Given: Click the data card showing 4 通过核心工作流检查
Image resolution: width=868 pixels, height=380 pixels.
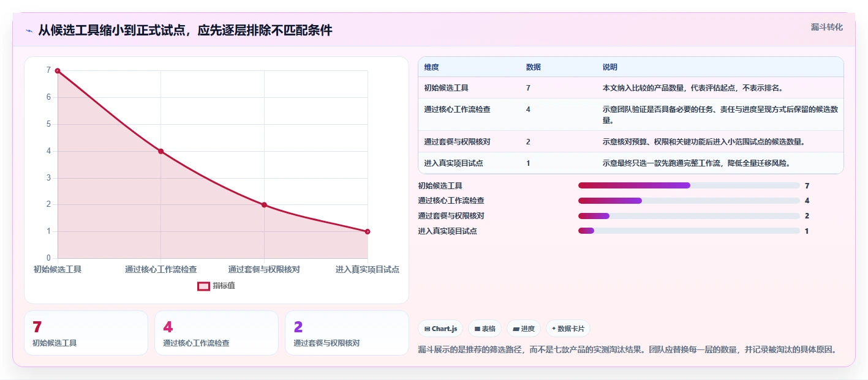Looking at the screenshot, I should click(x=216, y=333).
